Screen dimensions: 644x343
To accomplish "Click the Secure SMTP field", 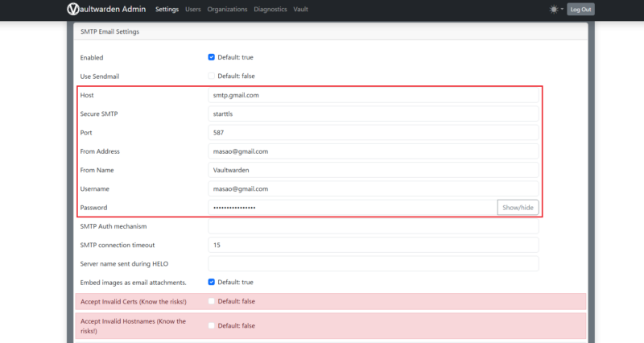I will tap(373, 114).
